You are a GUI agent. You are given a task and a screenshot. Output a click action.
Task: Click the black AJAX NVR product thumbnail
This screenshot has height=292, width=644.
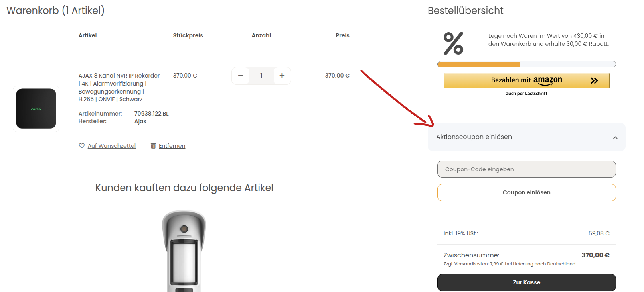36,109
